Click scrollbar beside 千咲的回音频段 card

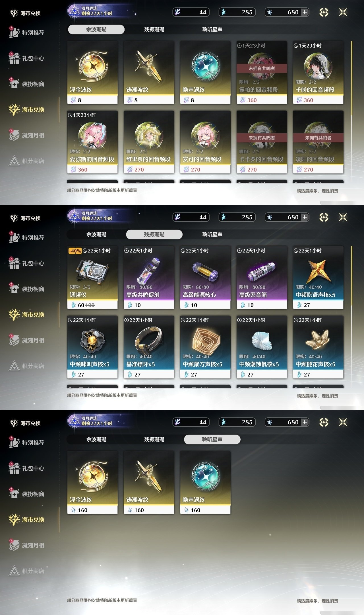(x=351, y=78)
